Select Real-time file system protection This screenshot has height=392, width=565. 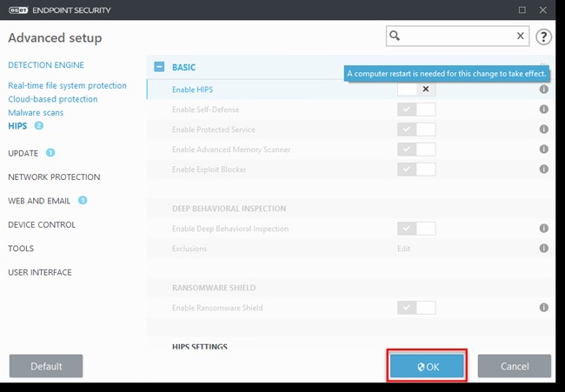(x=68, y=86)
